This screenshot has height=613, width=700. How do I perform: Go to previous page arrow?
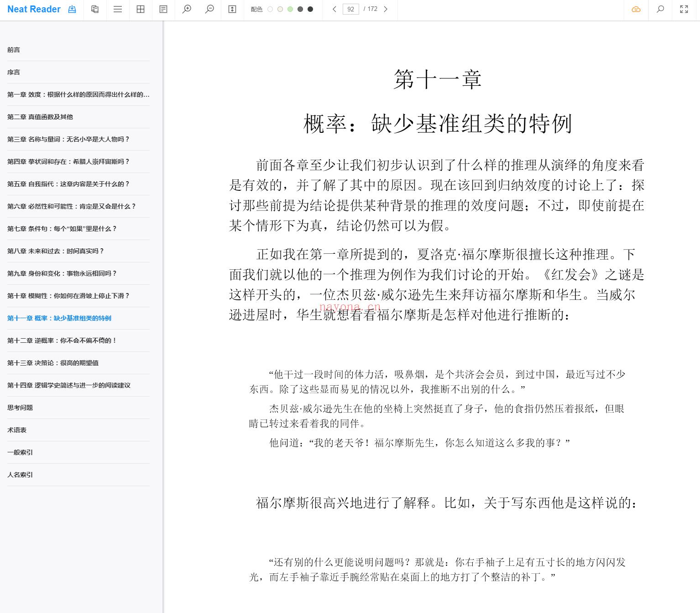[334, 9]
